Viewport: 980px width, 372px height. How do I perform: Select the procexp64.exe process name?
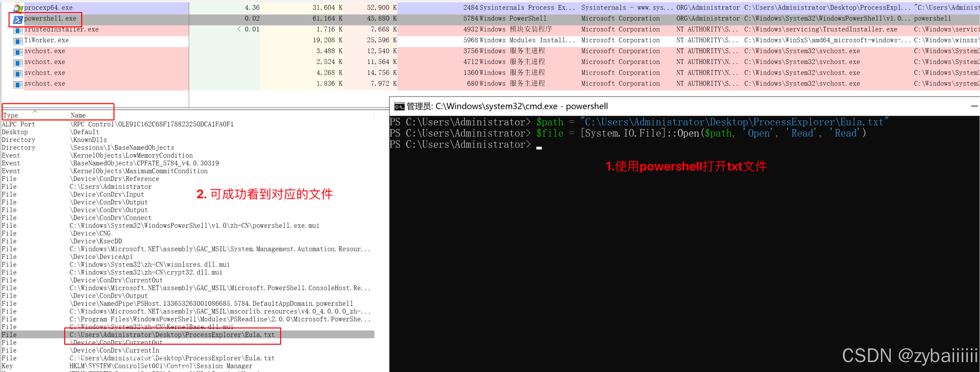click(48, 8)
